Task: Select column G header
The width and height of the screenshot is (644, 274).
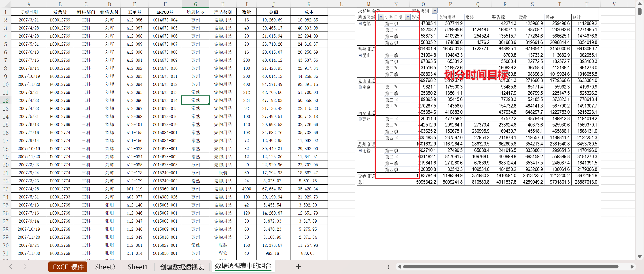Action: pyautogui.click(x=195, y=4)
